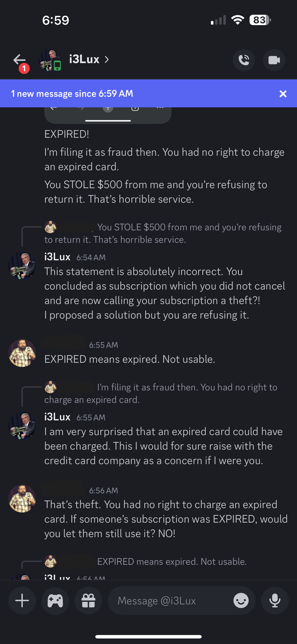Start a video call with i3Lux
Image resolution: width=297 pixels, height=644 pixels.
274,60
